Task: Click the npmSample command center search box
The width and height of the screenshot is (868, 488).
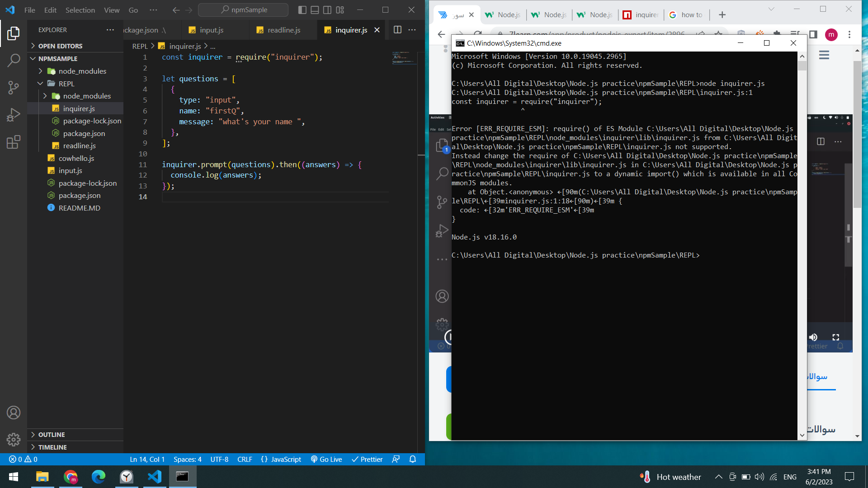Action: [x=243, y=10]
